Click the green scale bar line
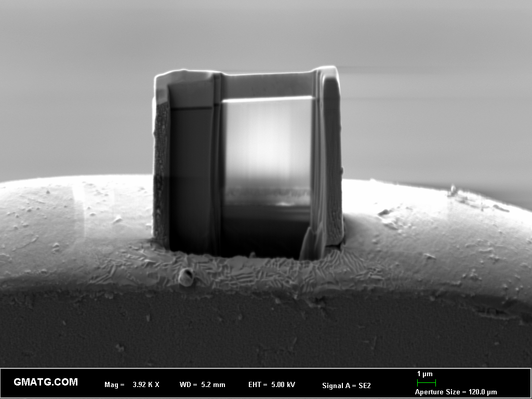532x399 pixels. point(427,383)
